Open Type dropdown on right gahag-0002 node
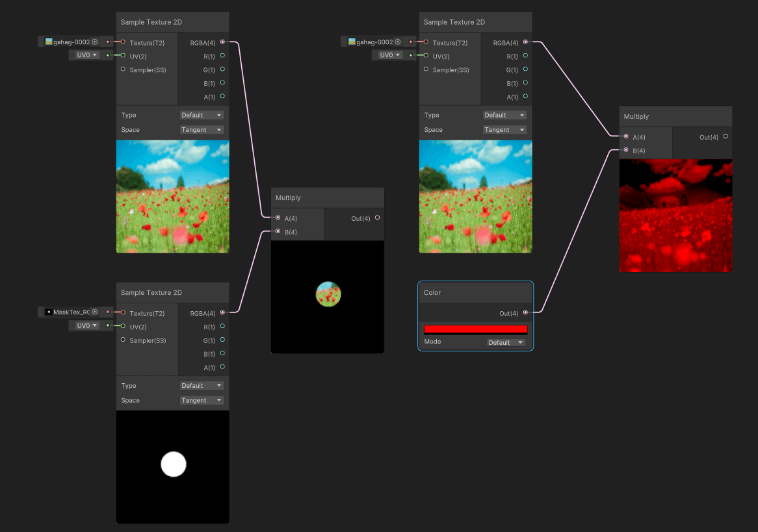Image resolution: width=758 pixels, height=532 pixels. pyautogui.click(x=504, y=115)
